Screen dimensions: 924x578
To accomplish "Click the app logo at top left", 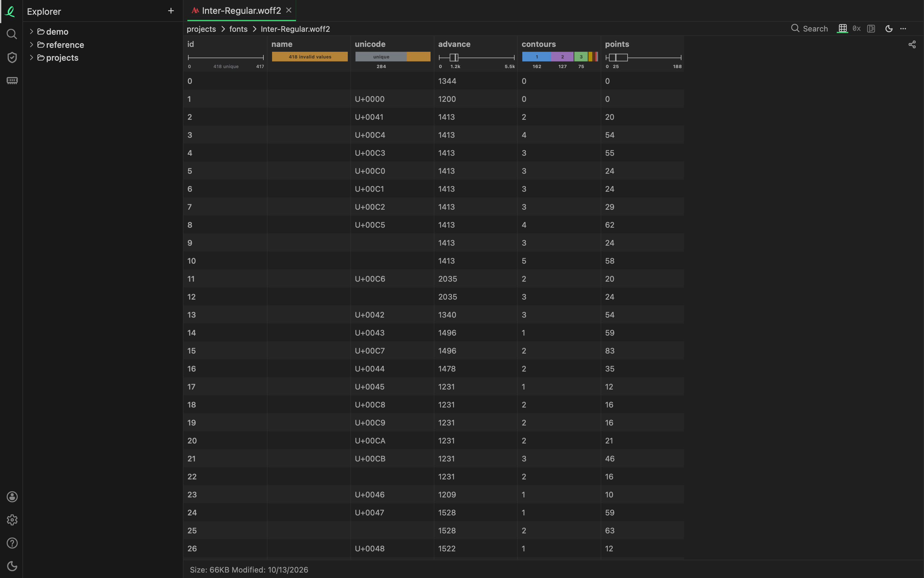I will pos(10,12).
